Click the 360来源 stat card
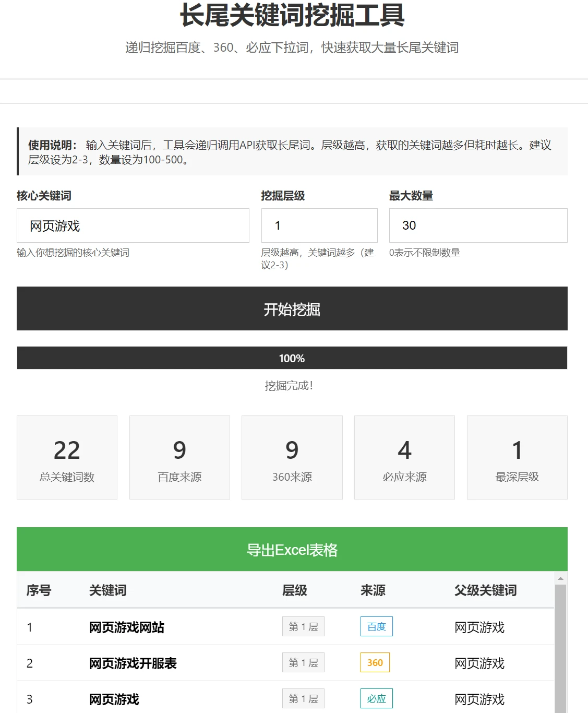 click(x=292, y=457)
